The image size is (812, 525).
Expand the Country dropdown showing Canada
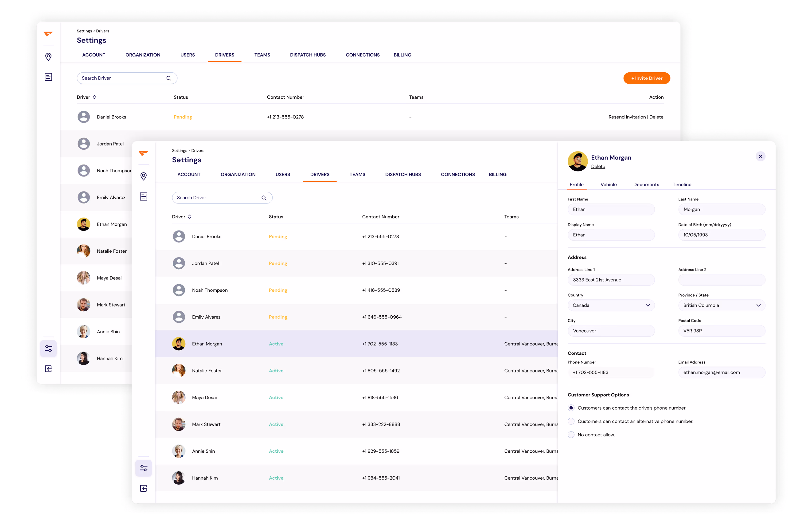611,305
